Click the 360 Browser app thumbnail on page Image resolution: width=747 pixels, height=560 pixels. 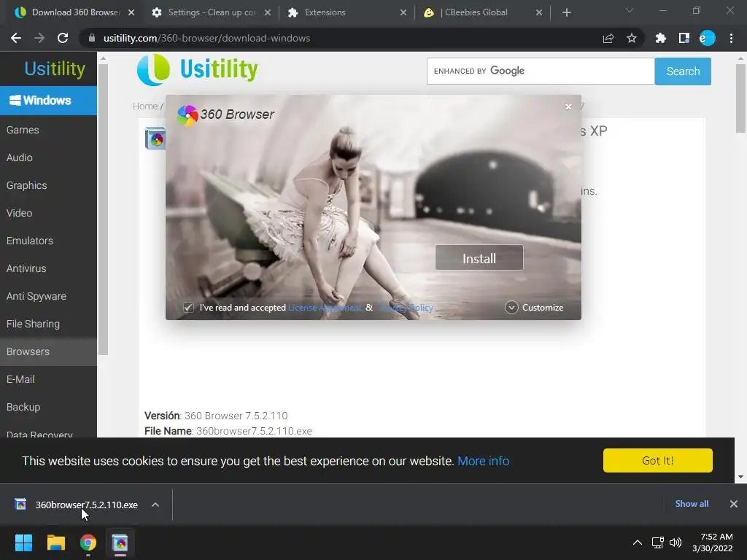[x=155, y=139]
